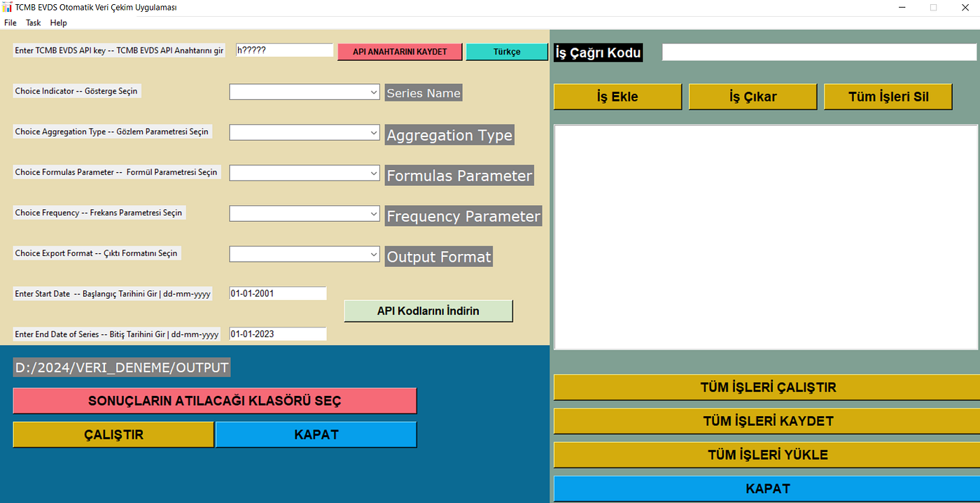Click the Series Name label

pos(423,93)
